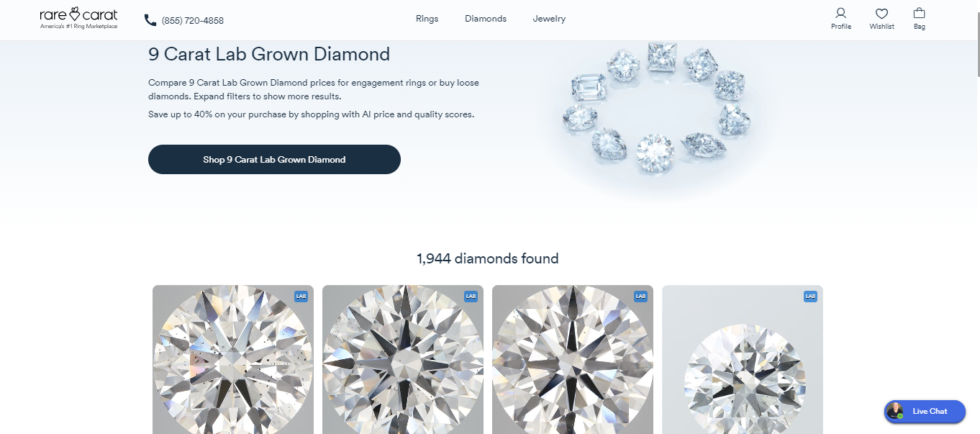Open the first diamond thumbnail
The height and width of the screenshot is (434, 980).
click(233, 359)
